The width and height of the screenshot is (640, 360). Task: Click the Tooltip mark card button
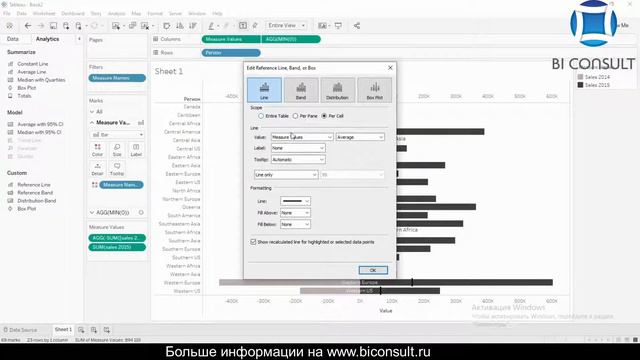pos(117,169)
